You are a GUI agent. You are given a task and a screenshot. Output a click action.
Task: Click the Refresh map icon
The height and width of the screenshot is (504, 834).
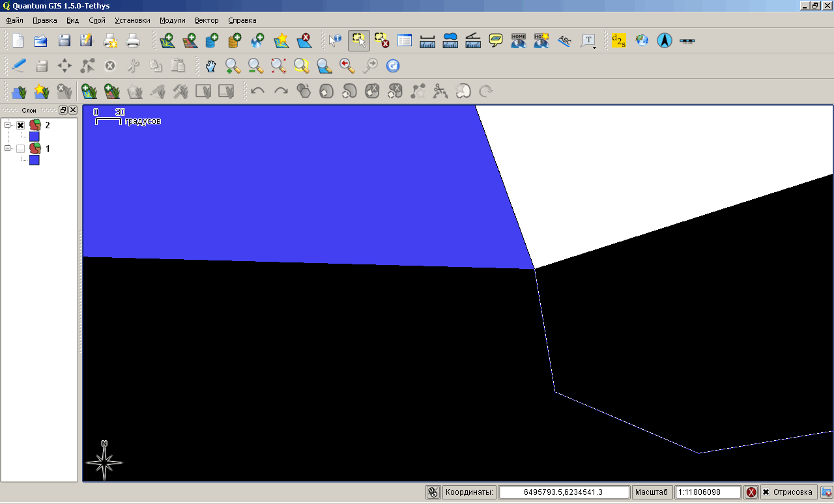[x=392, y=66]
